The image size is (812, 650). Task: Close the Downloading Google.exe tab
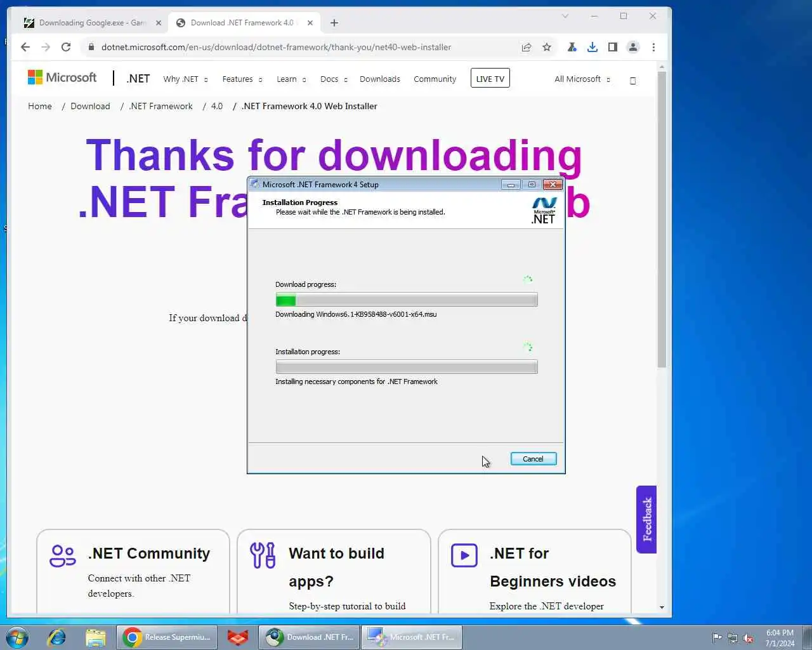click(159, 23)
